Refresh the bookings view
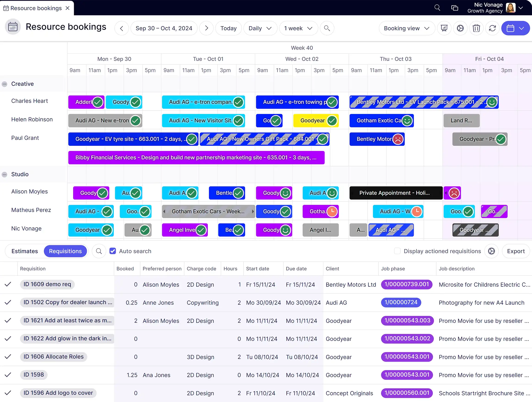 point(492,28)
